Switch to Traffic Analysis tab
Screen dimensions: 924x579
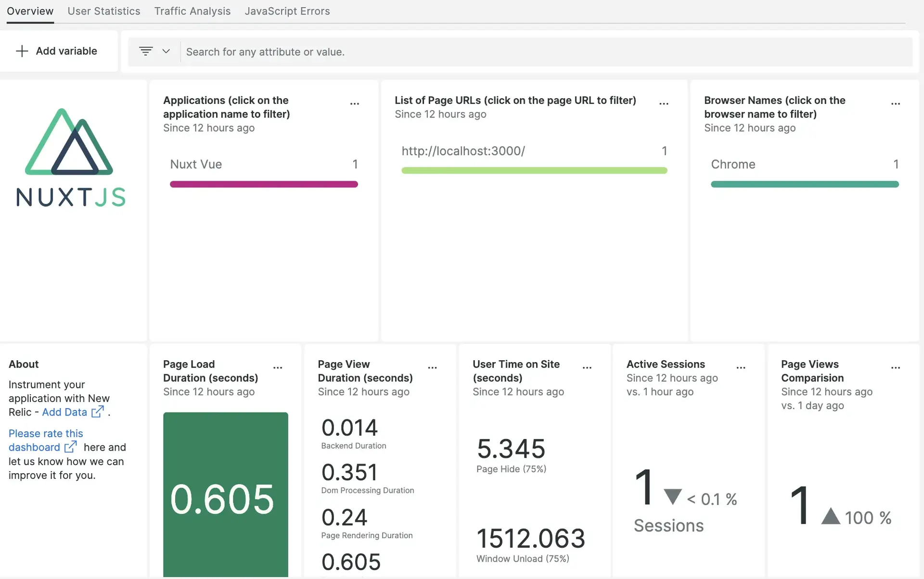point(192,11)
